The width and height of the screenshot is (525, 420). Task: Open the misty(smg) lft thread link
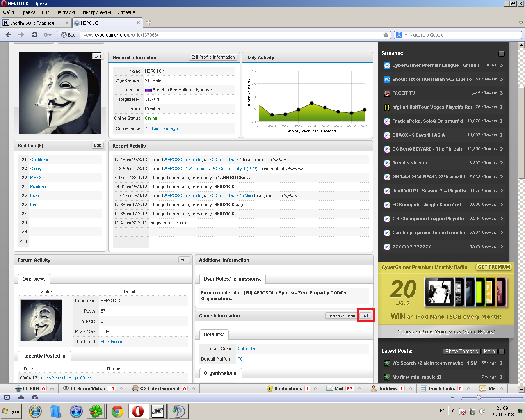click(x=66, y=378)
